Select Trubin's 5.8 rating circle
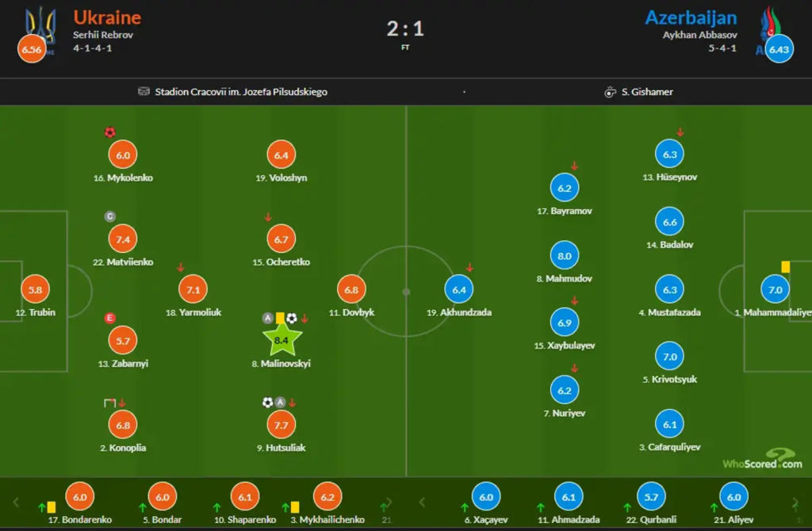The height and width of the screenshot is (531, 812). click(x=35, y=290)
